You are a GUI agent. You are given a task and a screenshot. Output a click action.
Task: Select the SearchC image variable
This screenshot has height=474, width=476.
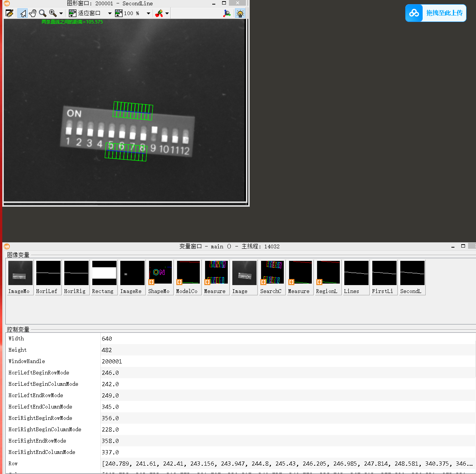pyautogui.click(x=272, y=278)
